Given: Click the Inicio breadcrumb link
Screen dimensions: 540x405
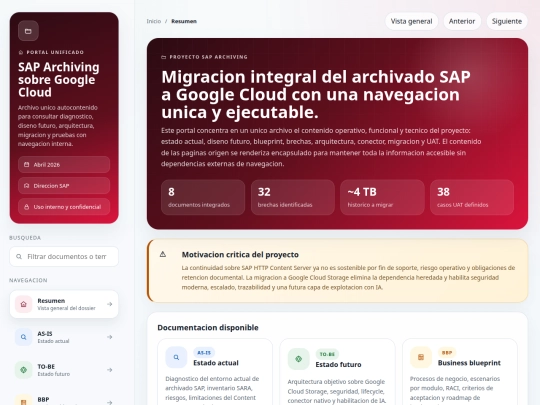Looking at the screenshot, I should 154,21.
